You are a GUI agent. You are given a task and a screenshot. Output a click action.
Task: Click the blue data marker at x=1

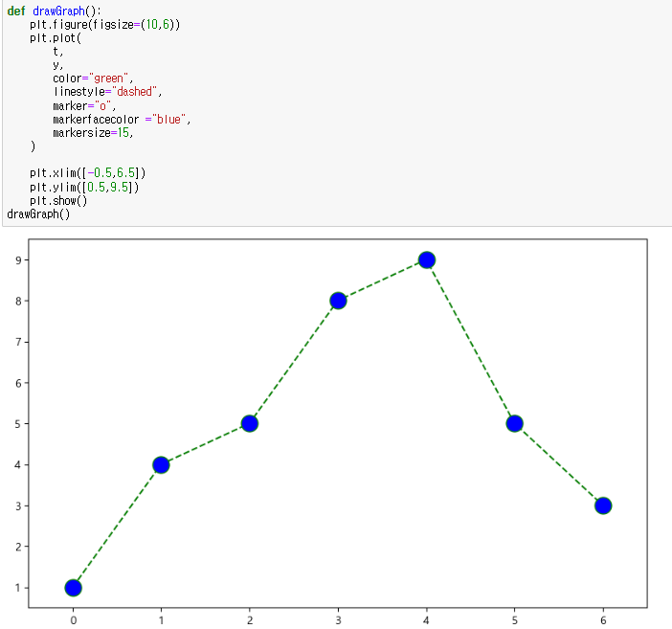pyautogui.click(x=161, y=464)
